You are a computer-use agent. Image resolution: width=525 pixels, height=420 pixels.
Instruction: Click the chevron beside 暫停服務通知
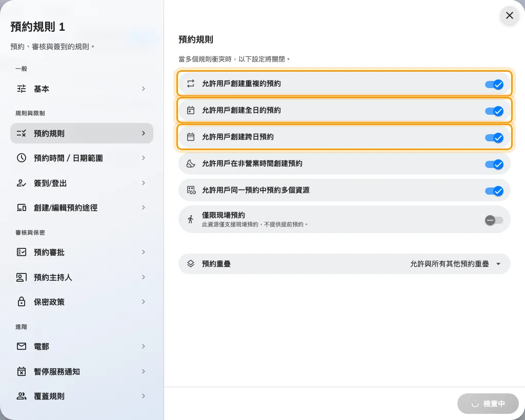point(144,371)
